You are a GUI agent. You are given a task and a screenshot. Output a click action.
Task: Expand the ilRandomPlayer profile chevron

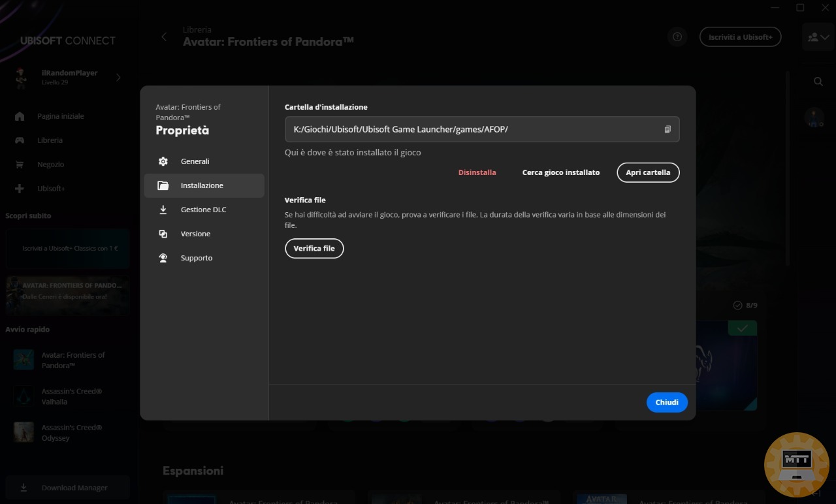118,78
